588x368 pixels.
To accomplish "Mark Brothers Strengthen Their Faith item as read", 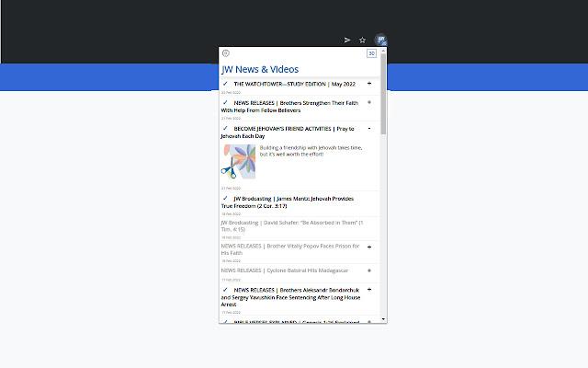I will [x=225, y=102].
